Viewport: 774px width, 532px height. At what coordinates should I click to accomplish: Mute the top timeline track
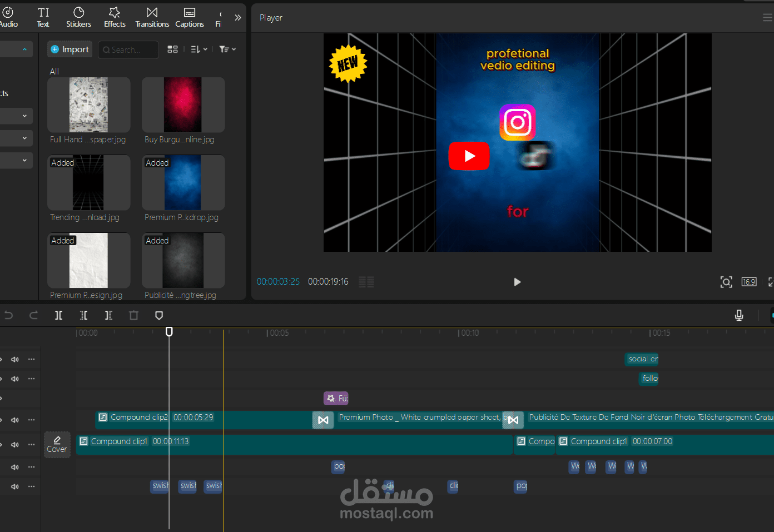click(x=15, y=360)
